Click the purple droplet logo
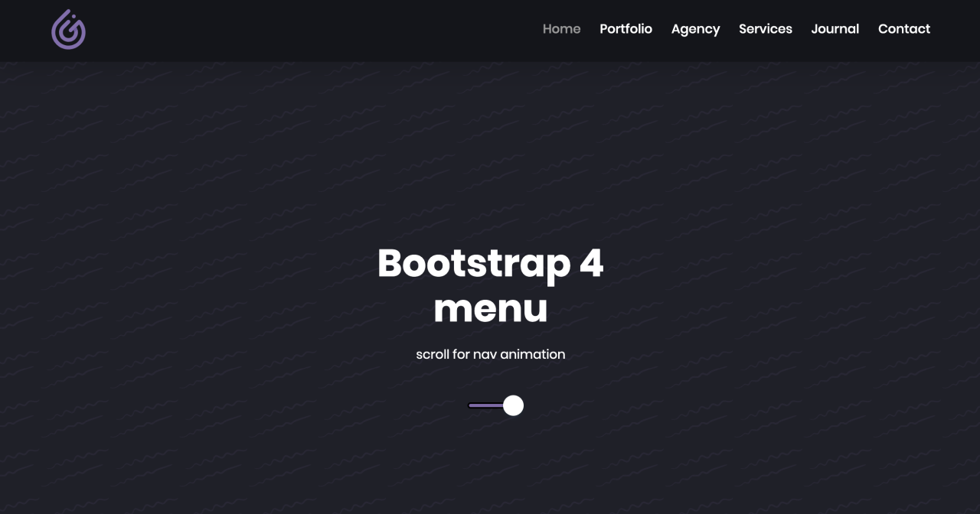980x514 pixels. 68,30
